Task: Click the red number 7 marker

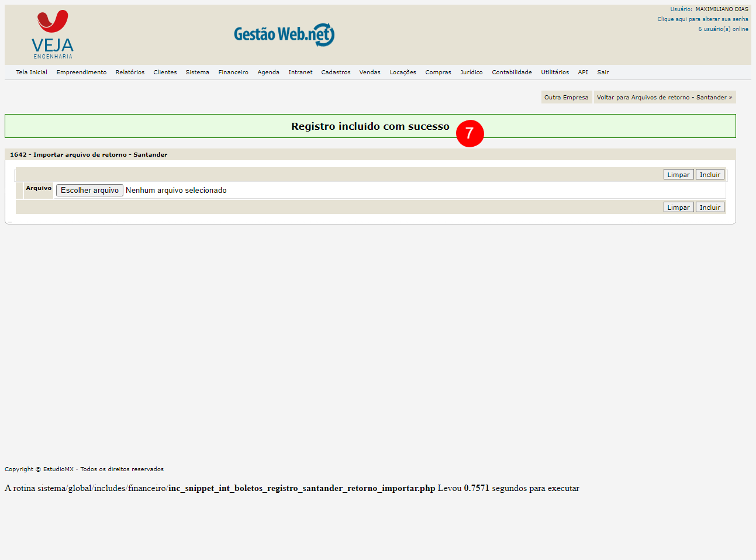Action: point(470,133)
